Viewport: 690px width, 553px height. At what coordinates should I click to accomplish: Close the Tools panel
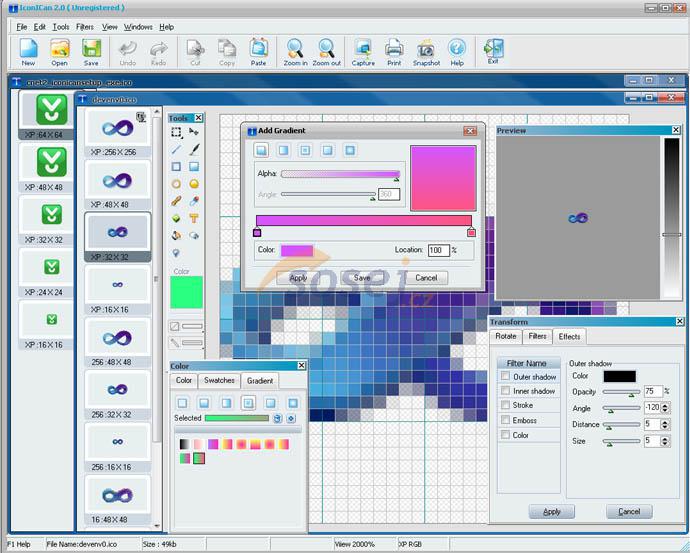[x=198, y=118]
